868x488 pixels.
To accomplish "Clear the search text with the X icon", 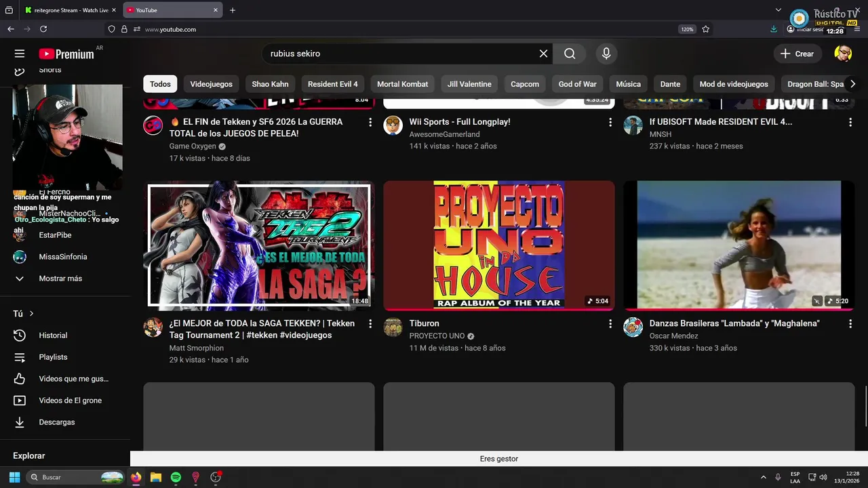I will point(543,54).
